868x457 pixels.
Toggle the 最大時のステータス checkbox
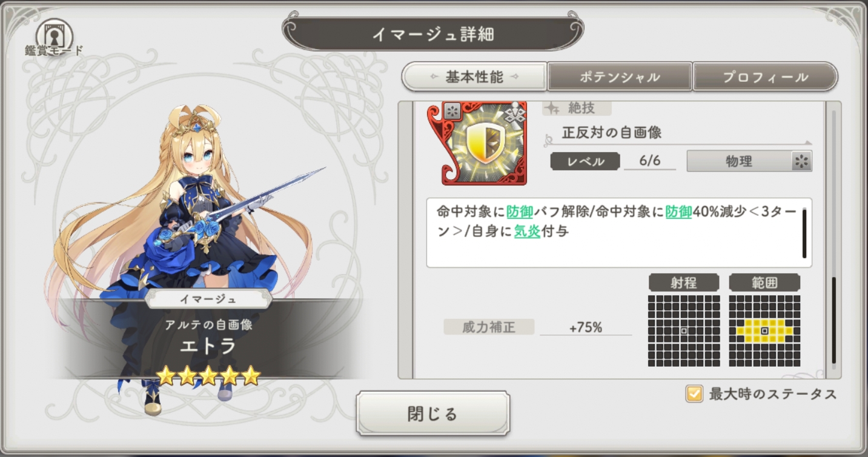coord(694,394)
